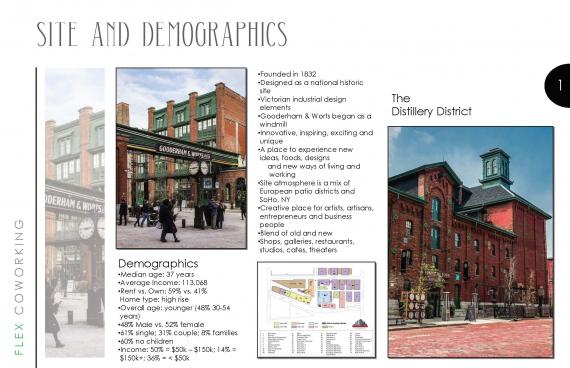Click 'Home type: high rise' line
This screenshot has width=570, height=368.
(154, 299)
